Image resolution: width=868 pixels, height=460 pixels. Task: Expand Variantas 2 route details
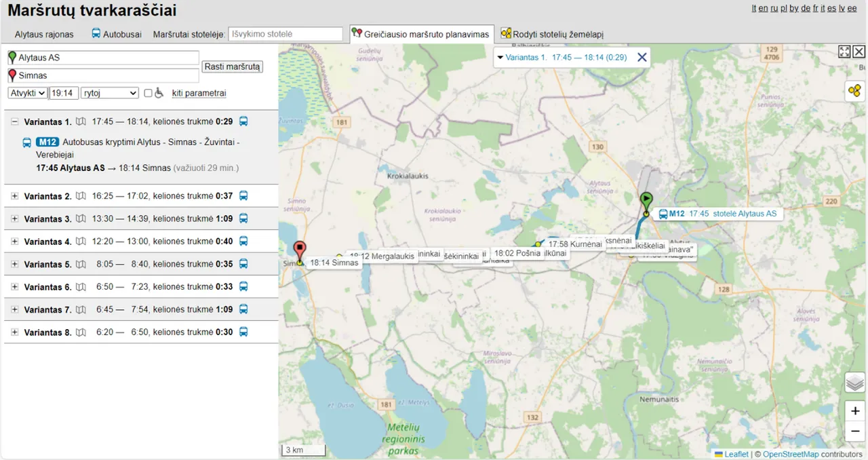[14, 196]
